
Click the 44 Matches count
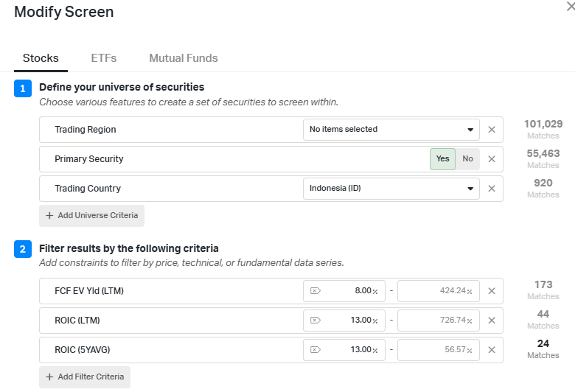pos(543,319)
